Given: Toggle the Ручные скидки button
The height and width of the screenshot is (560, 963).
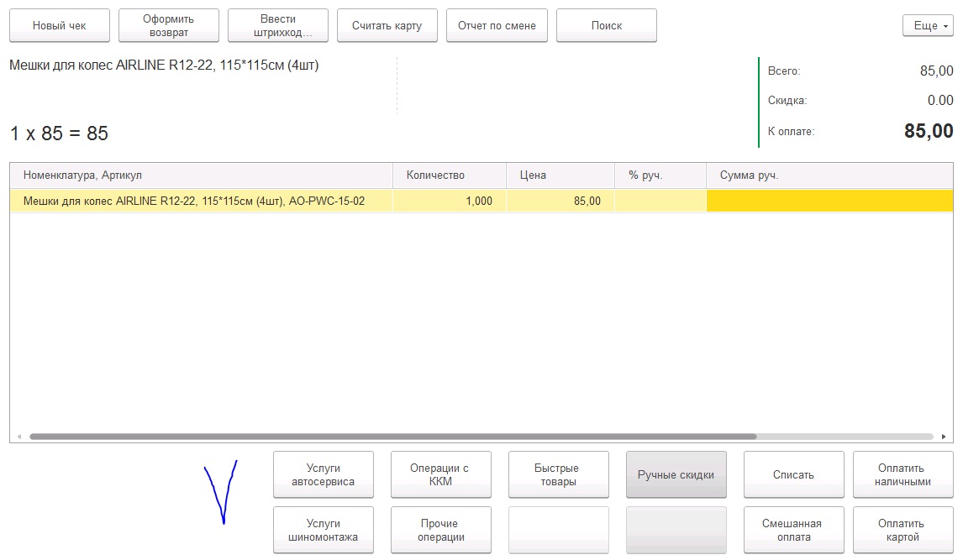Looking at the screenshot, I should [x=676, y=475].
